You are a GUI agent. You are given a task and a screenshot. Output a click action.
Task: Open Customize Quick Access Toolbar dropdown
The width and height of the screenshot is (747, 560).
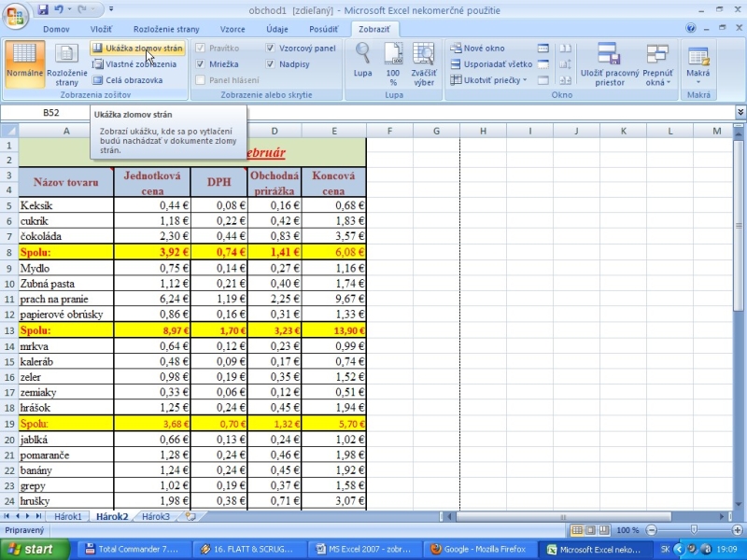[x=111, y=9]
